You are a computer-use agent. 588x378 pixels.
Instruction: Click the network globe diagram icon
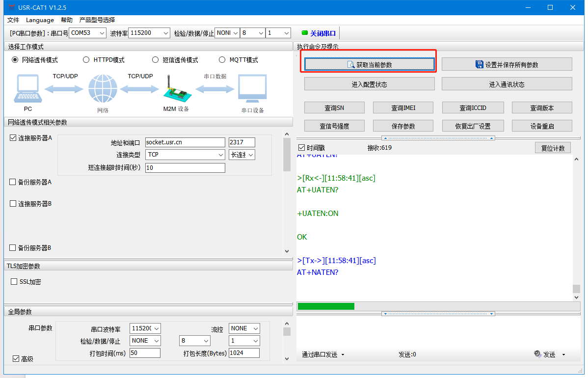(103, 88)
